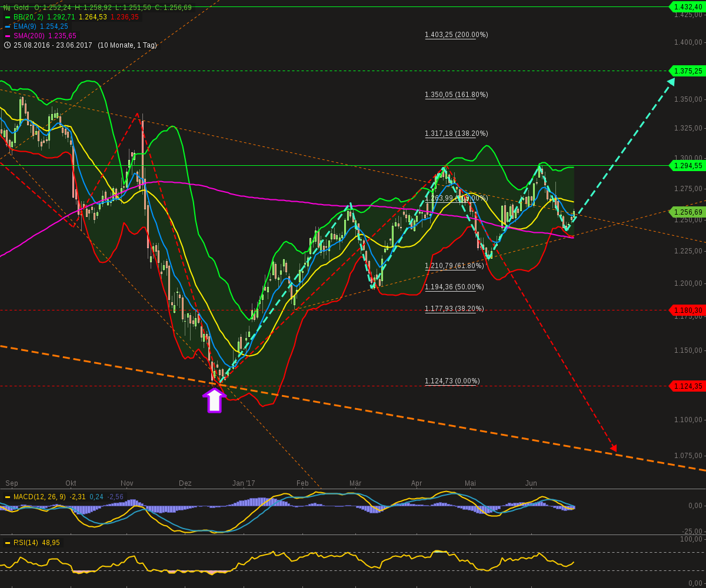The width and height of the screenshot is (706, 588).
Task: Click the red 1.124,35 price marker
Action: click(x=687, y=386)
